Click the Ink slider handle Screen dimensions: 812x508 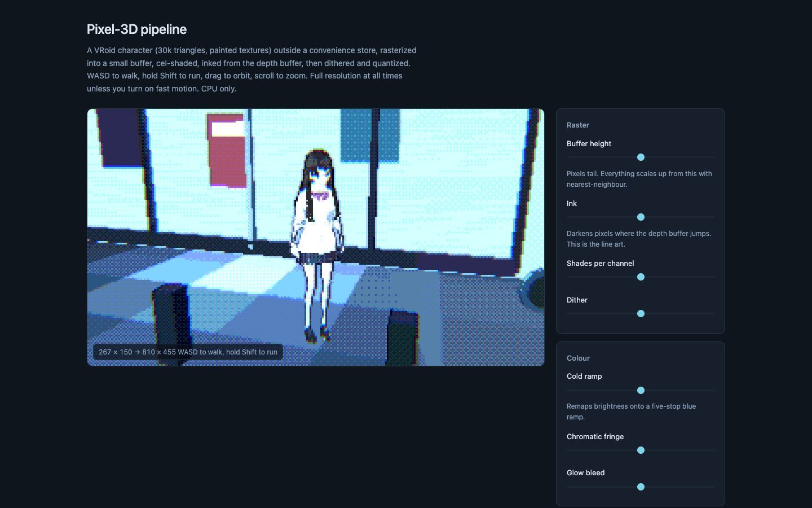641,217
